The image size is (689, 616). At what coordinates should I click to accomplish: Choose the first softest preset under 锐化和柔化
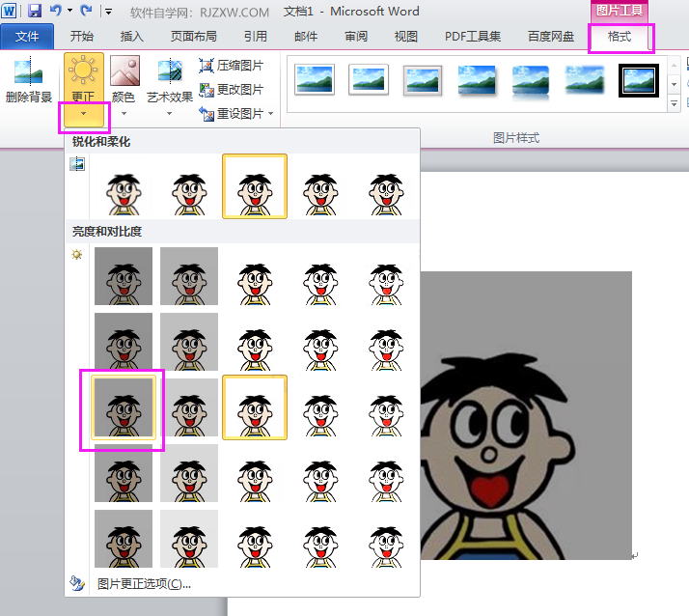124,186
